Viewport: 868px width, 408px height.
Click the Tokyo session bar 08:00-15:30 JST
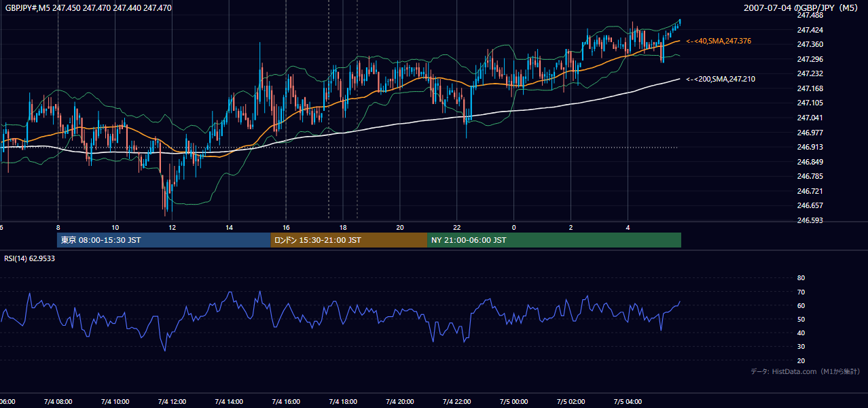click(x=164, y=240)
